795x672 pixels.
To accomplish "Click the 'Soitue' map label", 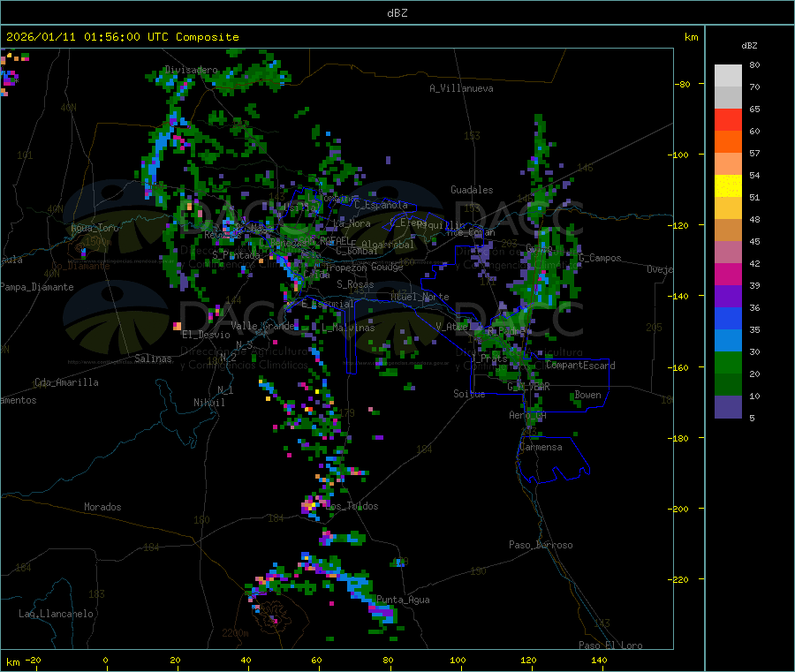I will click(x=469, y=394).
